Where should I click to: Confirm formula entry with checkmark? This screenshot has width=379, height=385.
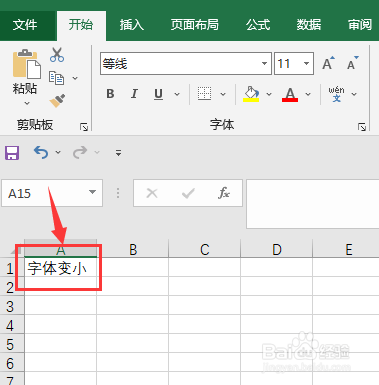[188, 193]
